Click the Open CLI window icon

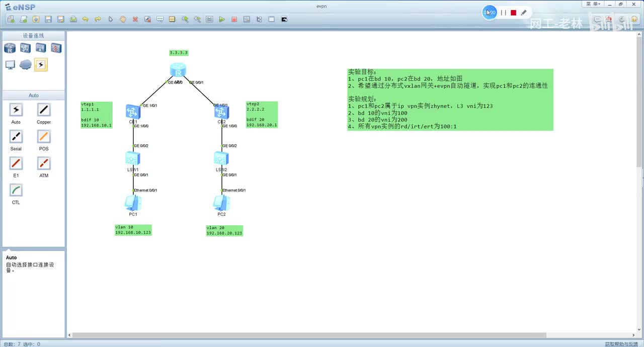284,19
